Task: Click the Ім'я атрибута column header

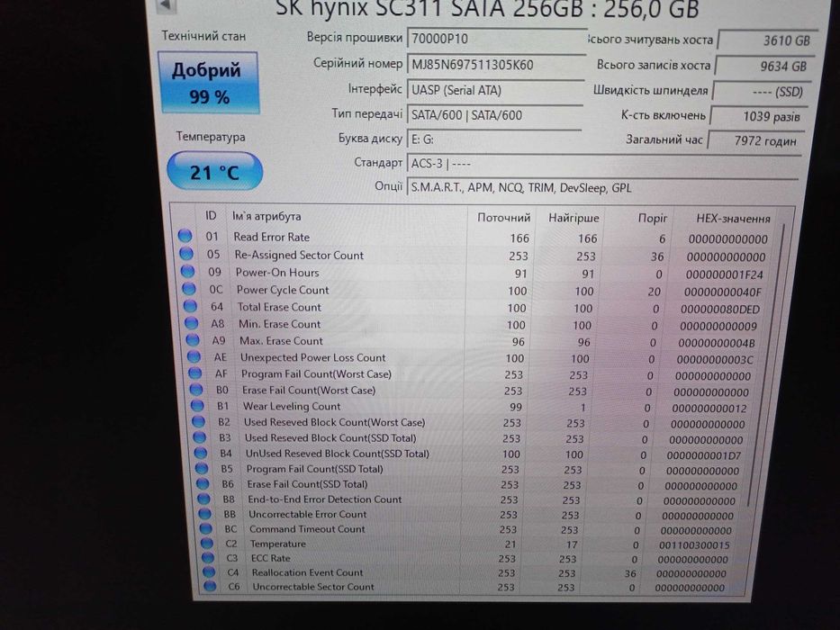Action: click(266, 216)
